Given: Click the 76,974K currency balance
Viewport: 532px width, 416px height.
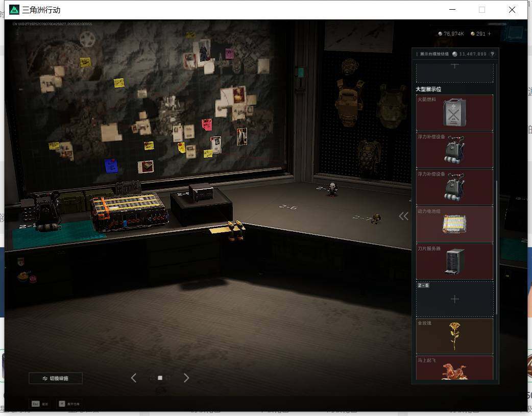Looking at the screenshot, I should pos(451,34).
